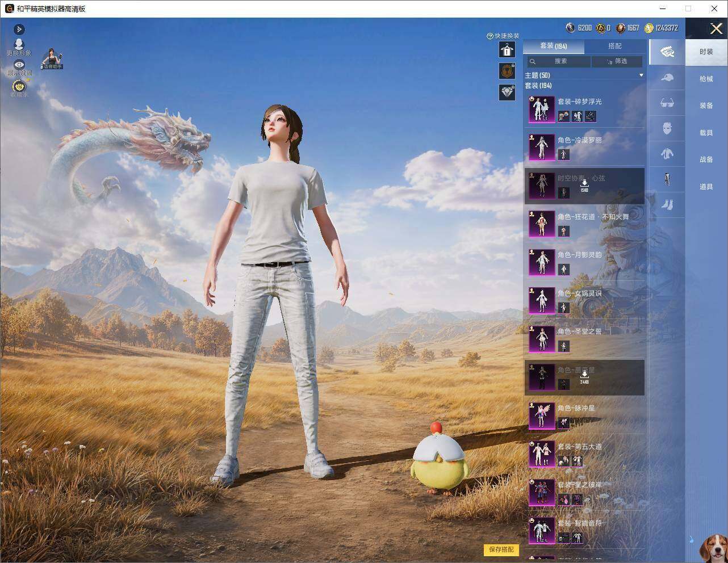Select the 角色-女娲灵识 entry
The width and height of the screenshot is (728, 563).
[x=584, y=300]
